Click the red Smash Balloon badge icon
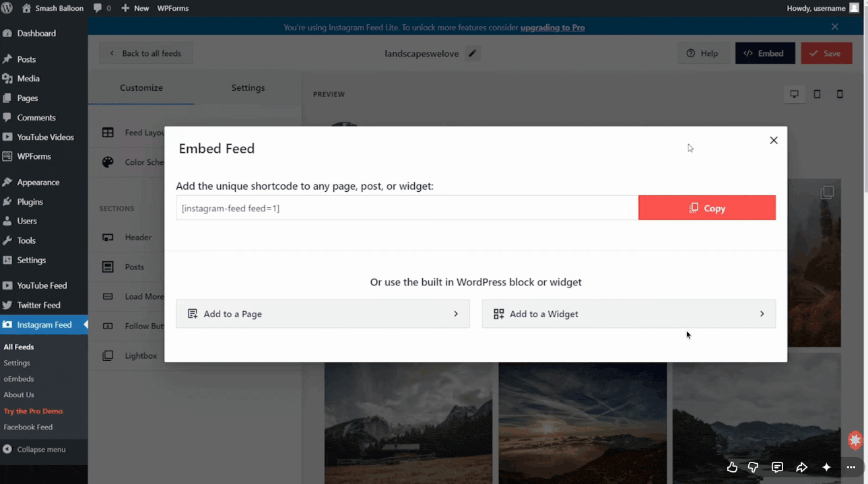The height and width of the screenshot is (484, 868). (x=855, y=440)
